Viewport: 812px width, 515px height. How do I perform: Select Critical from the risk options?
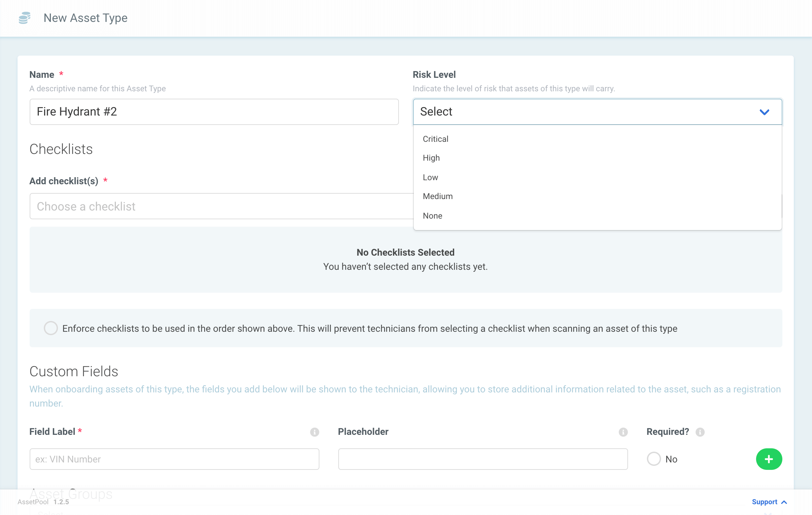tap(435, 139)
